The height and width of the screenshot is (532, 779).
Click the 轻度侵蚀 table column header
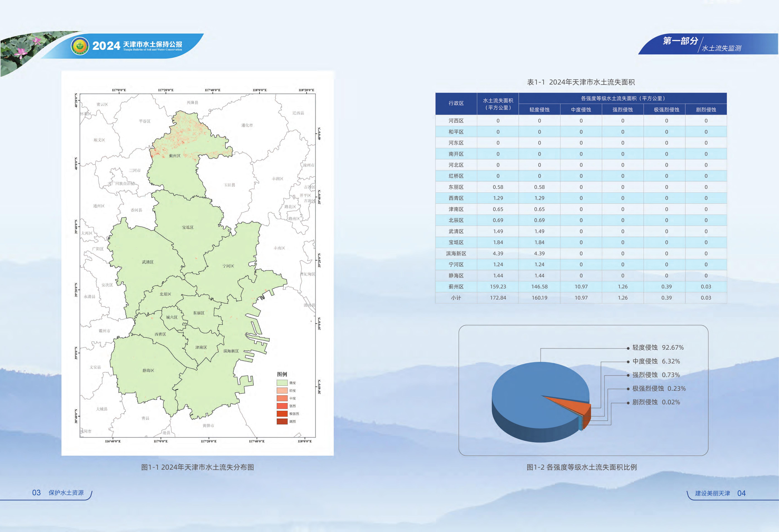coord(539,110)
